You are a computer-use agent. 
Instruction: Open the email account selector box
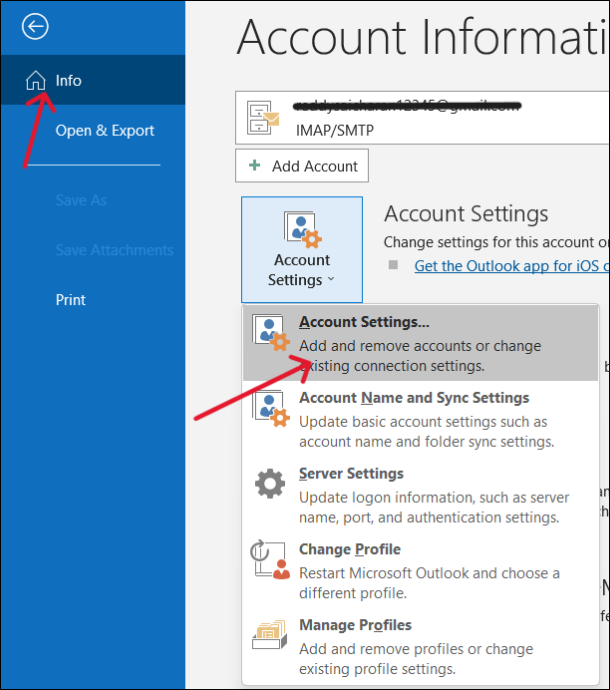(423, 118)
